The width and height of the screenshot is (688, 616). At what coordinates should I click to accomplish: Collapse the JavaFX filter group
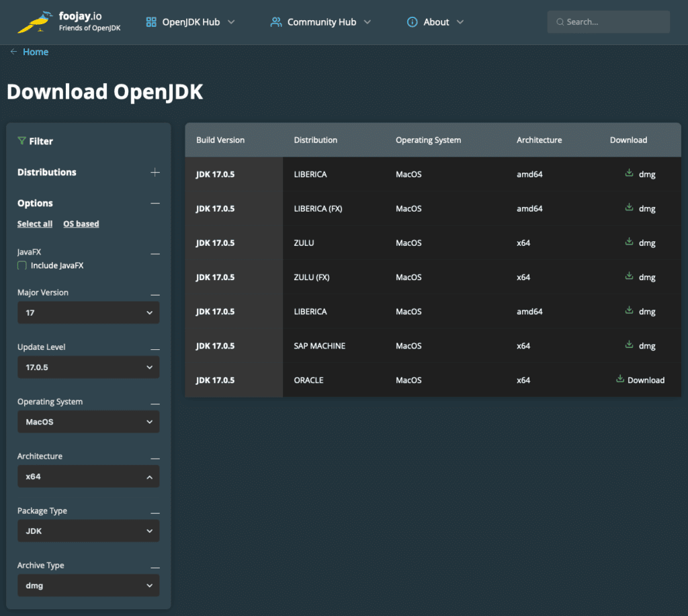pos(155,254)
